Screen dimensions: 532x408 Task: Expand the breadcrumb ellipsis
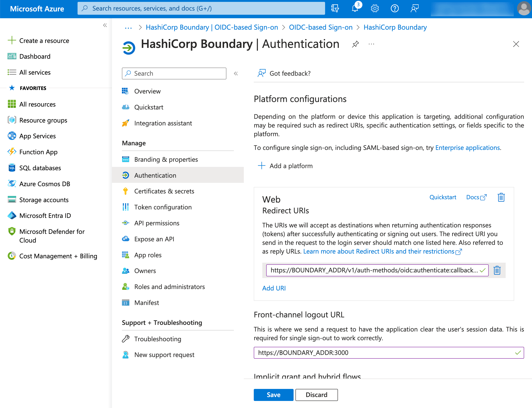tap(128, 28)
